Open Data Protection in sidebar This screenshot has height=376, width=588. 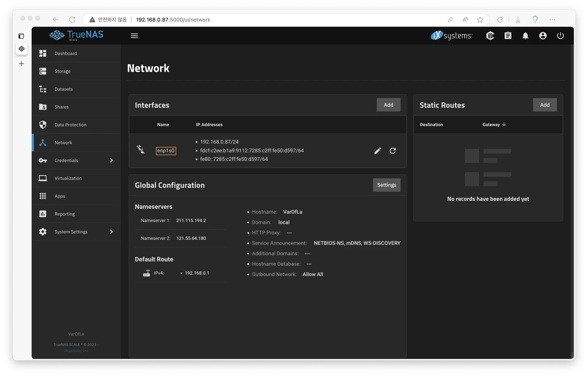pyautogui.click(x=70, y=125)
